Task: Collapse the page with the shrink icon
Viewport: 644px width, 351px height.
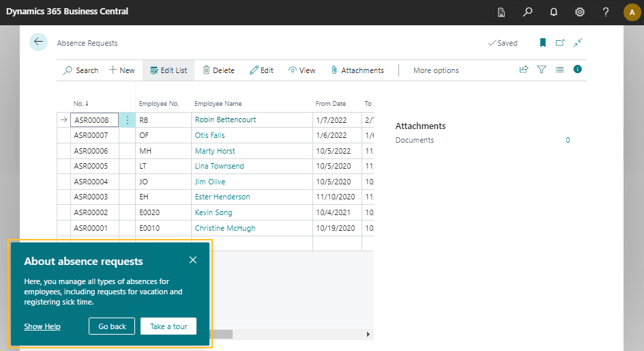Action: pyautogui.click(x=578, y=42)
